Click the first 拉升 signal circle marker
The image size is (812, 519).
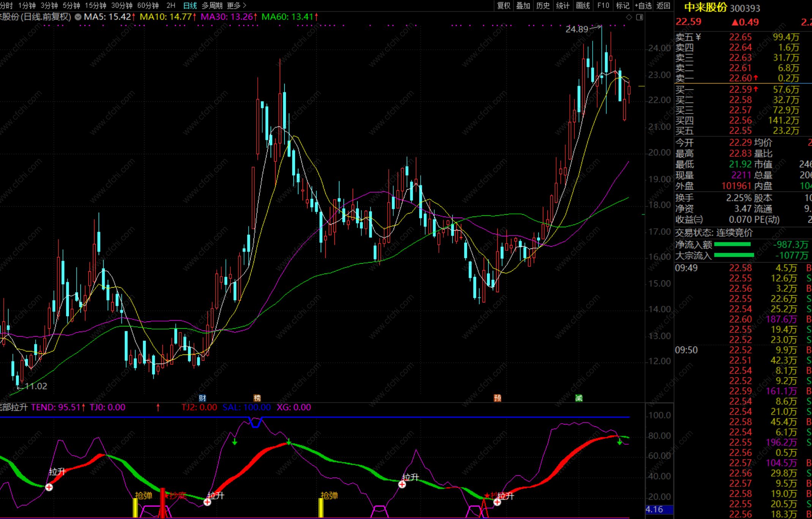(49, 487)
